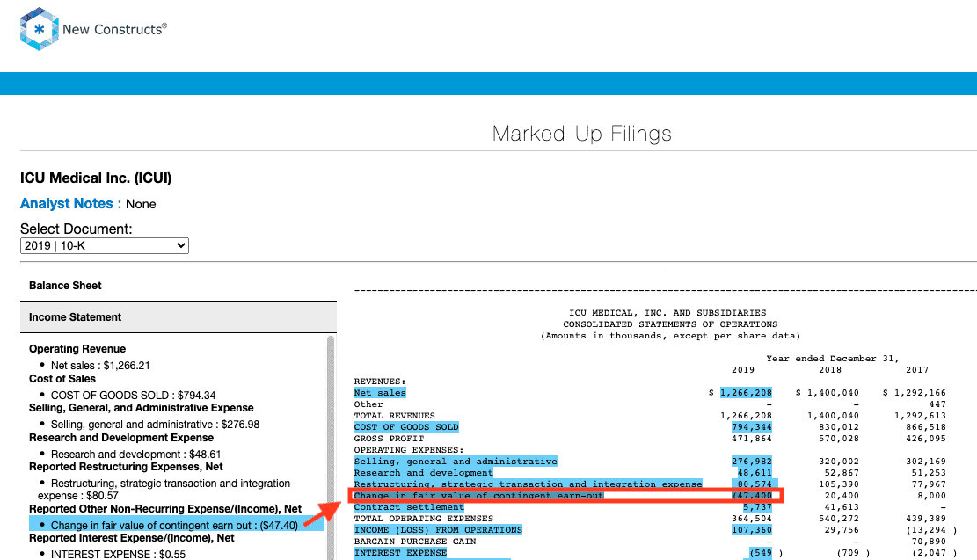Select Research and development : $48.61 item
Image resolution: width=977 pixels, height=560 pixels.
135,455
